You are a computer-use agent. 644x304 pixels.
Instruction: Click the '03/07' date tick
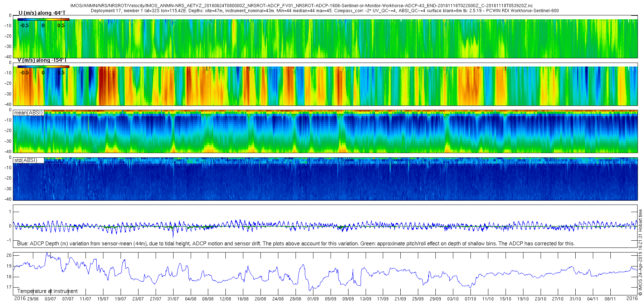tap(50, 299)
